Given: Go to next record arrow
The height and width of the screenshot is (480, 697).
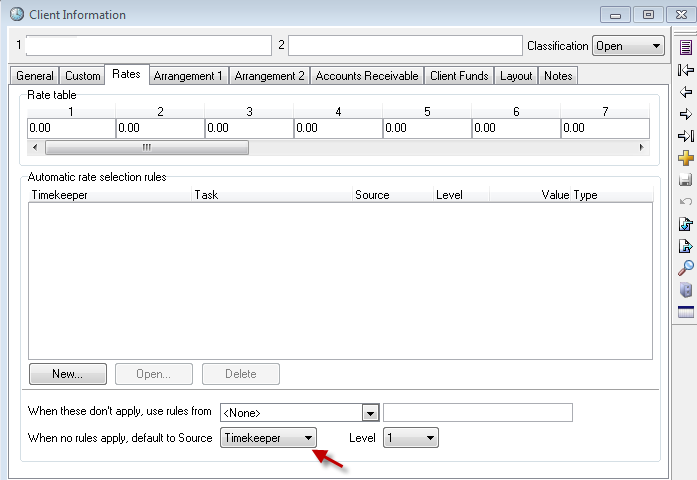Looking at the screenshot, I should (686, 114).
